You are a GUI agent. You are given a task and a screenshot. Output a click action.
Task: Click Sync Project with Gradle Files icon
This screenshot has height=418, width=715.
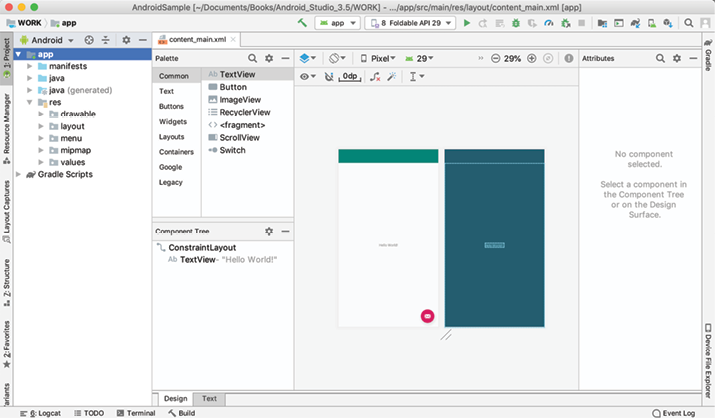tap(635, 23)
